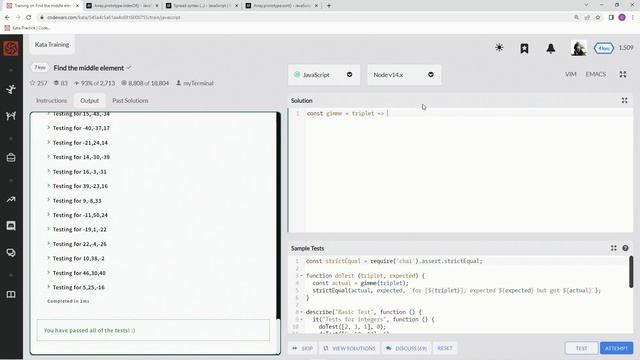Expand test result for -11,50,24
This screenshot has height=360, width=640.
coord(78,215)
